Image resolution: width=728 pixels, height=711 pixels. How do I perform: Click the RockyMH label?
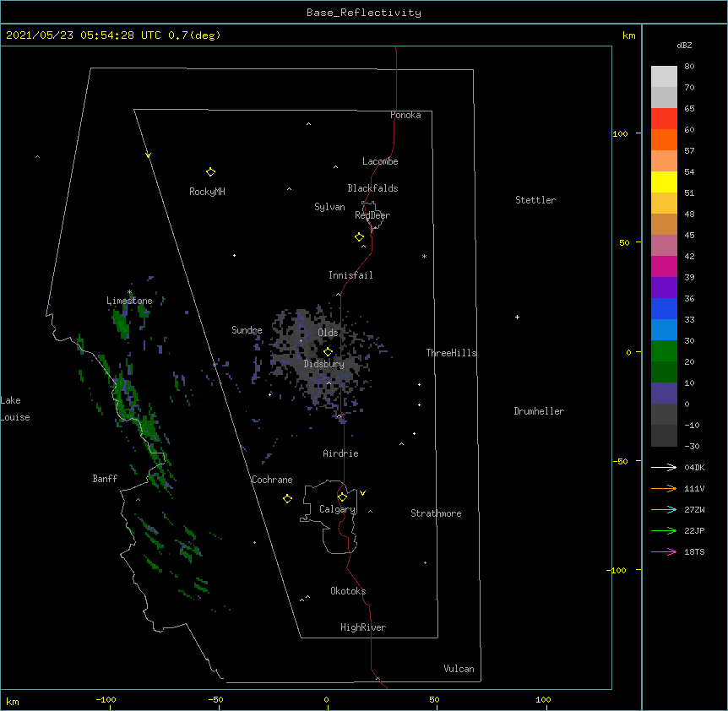point(207,192)
